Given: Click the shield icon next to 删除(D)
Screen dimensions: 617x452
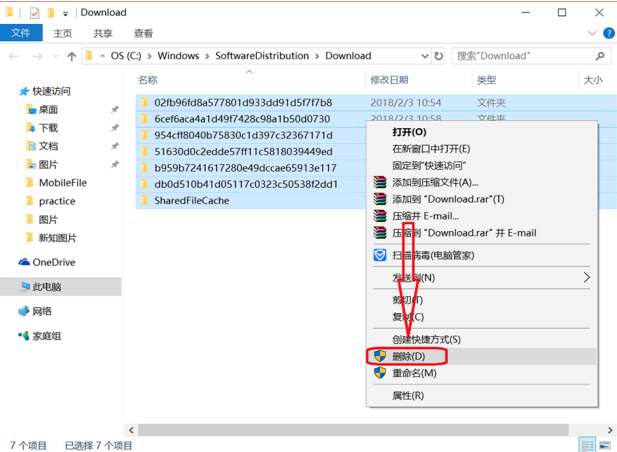Looking at the screenshot, I should point(380,356).
